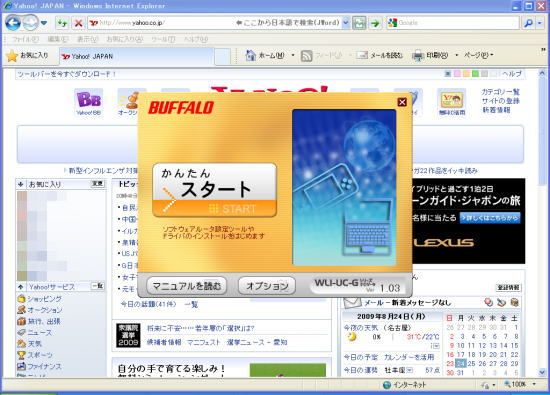Open a new blank tab

tap(222, 56)
